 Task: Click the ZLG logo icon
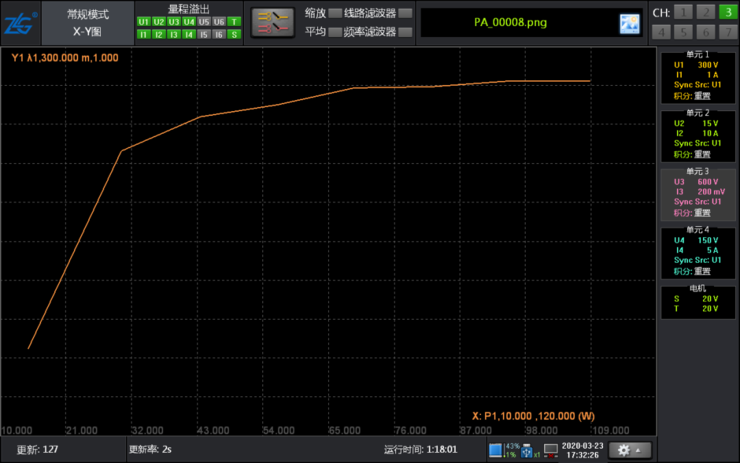pos(20,23)
